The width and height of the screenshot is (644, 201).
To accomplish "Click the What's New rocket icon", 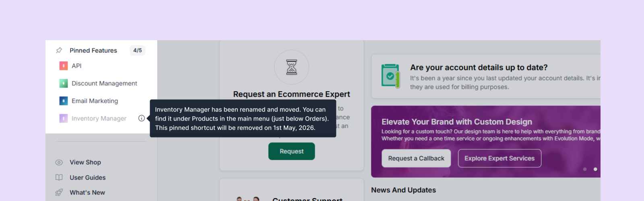I will 59,193.
